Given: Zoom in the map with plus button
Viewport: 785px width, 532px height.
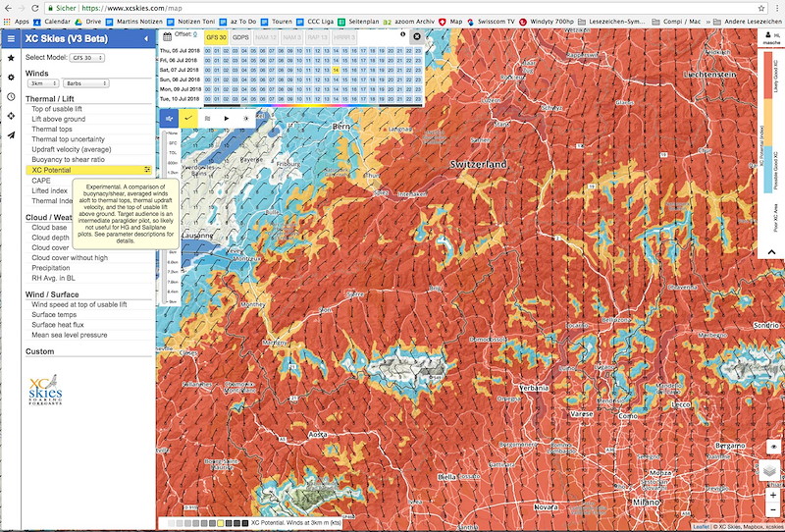Looking at the screenshot, I should (773, 495).
